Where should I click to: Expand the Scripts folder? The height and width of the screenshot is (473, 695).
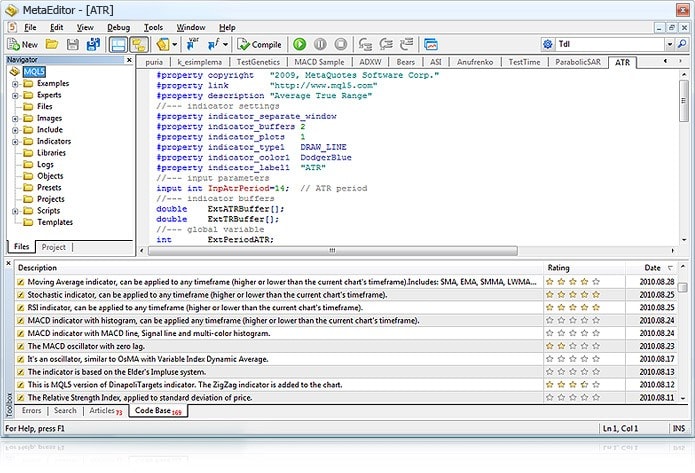tap(15, 211)
